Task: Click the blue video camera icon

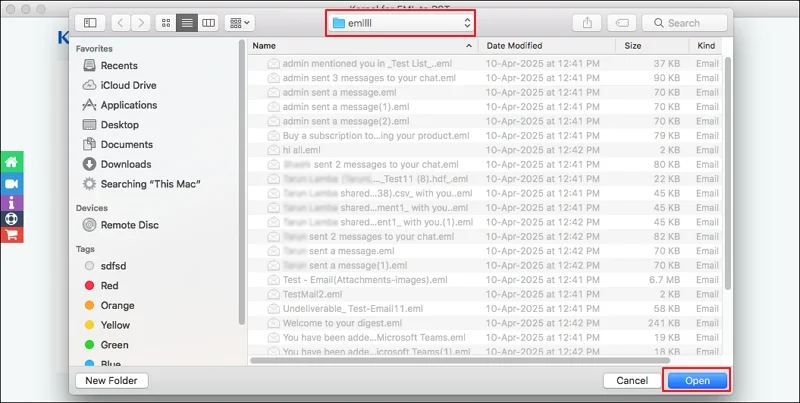Action: point(12,184)
